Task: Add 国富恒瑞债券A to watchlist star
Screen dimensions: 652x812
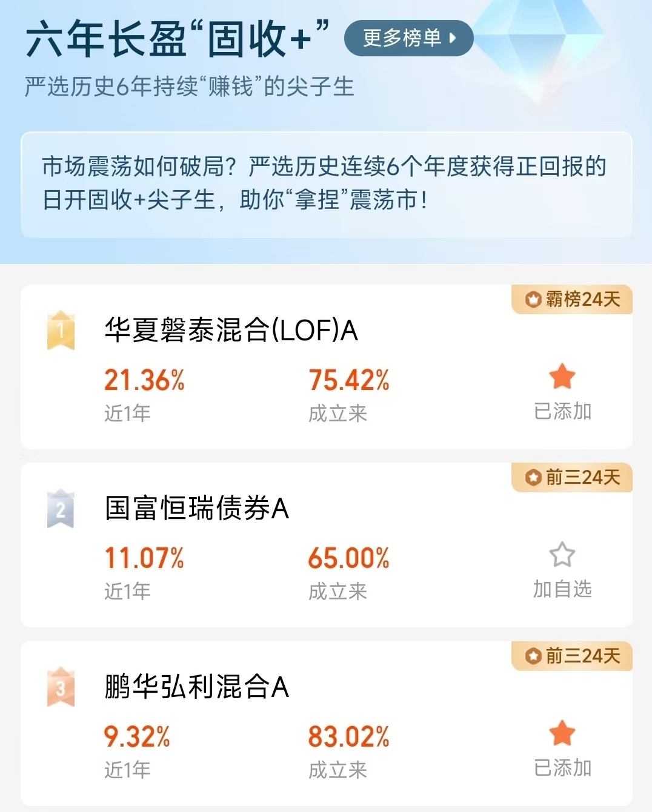Action: (x=562, y=554)
